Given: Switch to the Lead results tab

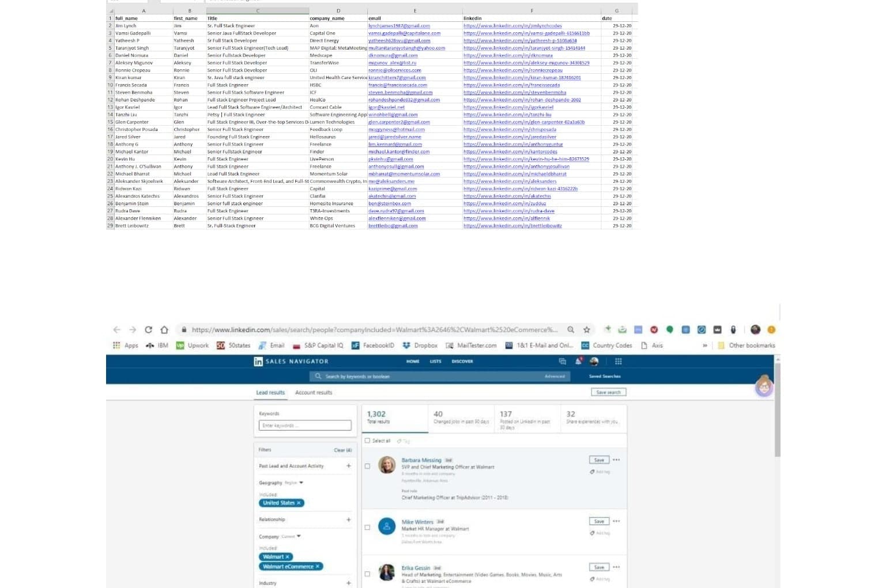Looking at the screenshot, I should pyautogui.click(x=270, y=393).
